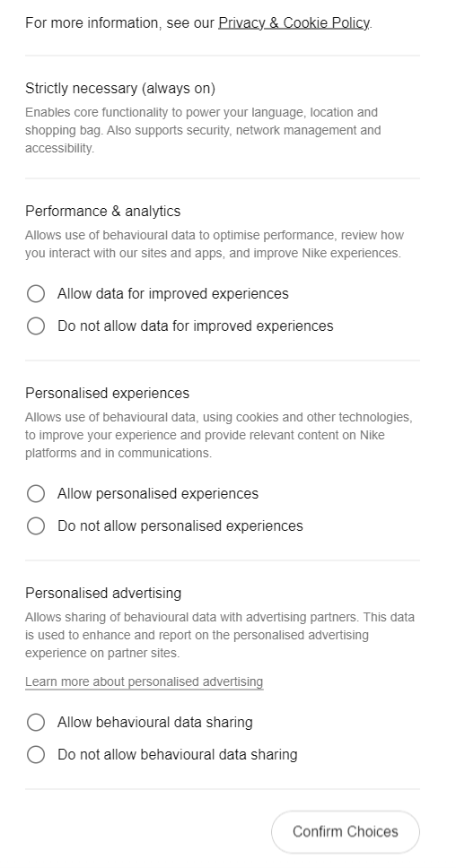The height and width of the screenshot is (868, 456).
Task: Click the 'experience on partner sites.' line of text
Action: pyautogui.click(x=102, y=653)
